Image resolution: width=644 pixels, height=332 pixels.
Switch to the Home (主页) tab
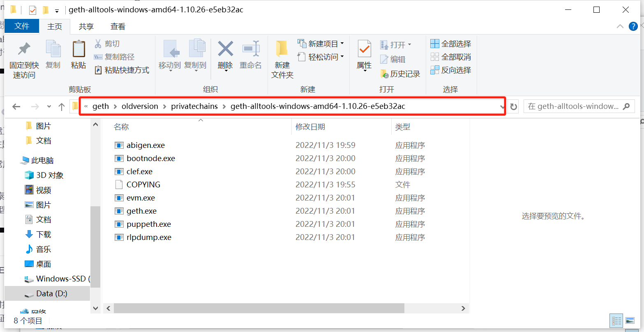click(x=55, y=26)
